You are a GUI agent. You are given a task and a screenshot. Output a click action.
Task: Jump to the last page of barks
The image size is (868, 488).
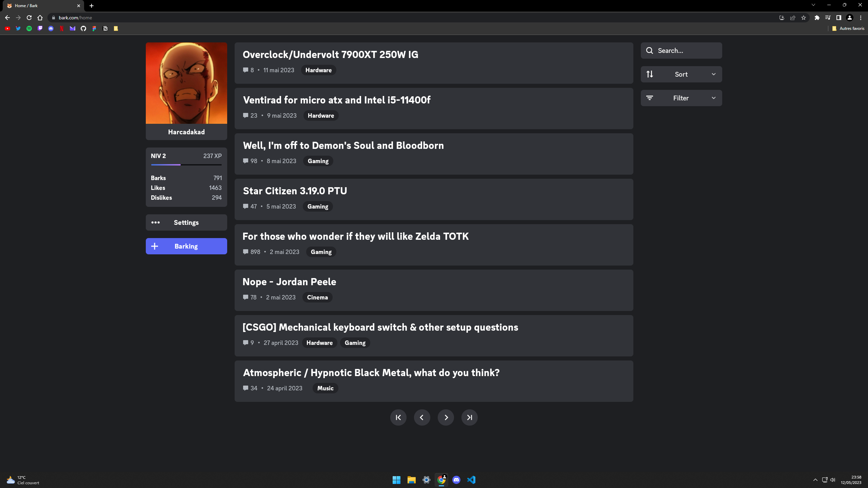[469, 417]
